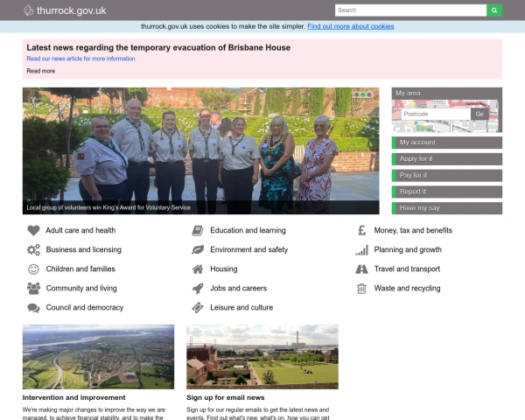The height and width of the screenshot is (420, 525).
Task: Open the Report it sidebar item
Action: (447, 192)
